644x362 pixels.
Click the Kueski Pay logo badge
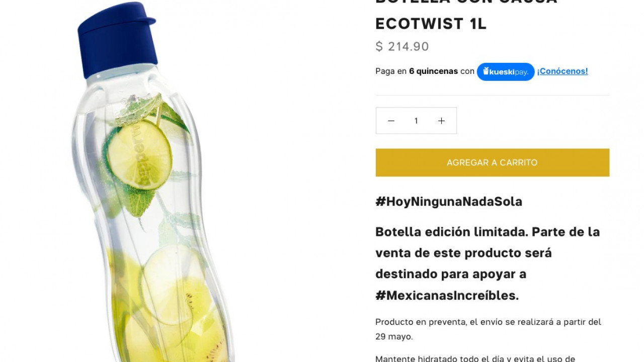506,72
